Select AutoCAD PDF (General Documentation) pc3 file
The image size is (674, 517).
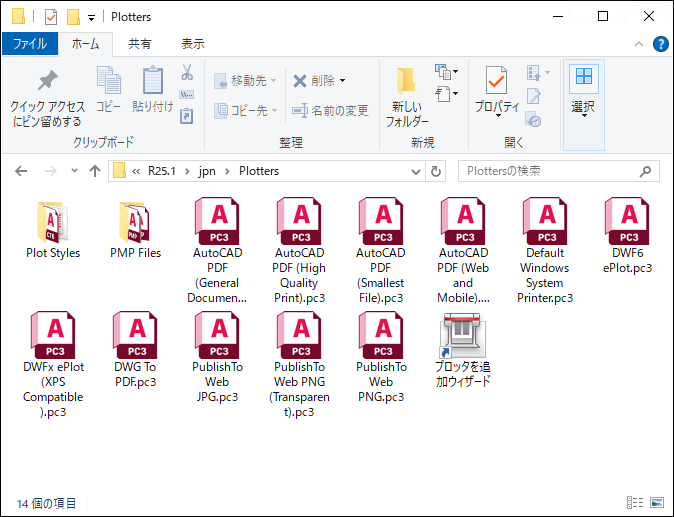point(217,251)
